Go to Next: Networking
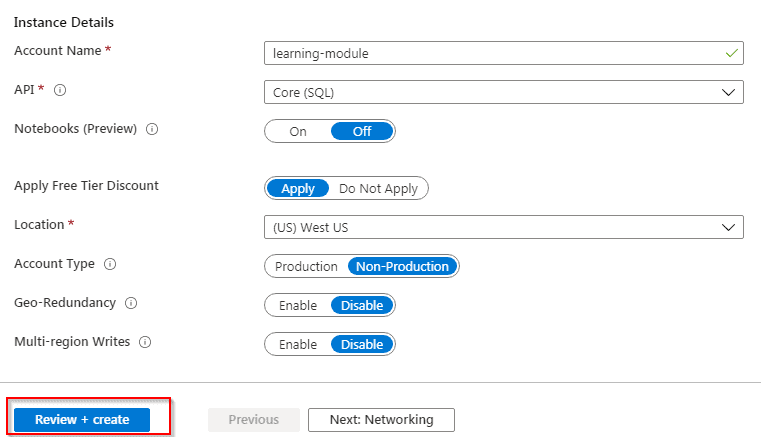 (x=381, y=419)
